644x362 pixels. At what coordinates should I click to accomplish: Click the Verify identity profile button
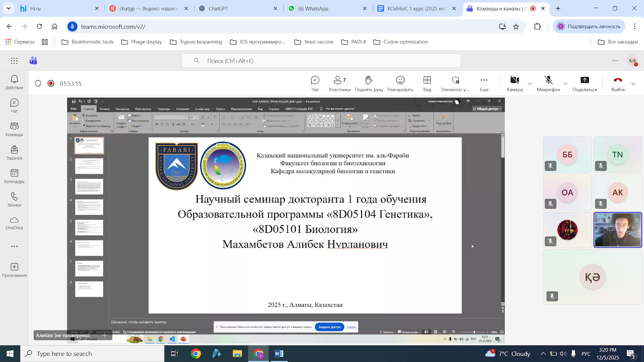[x=589, y=27]
